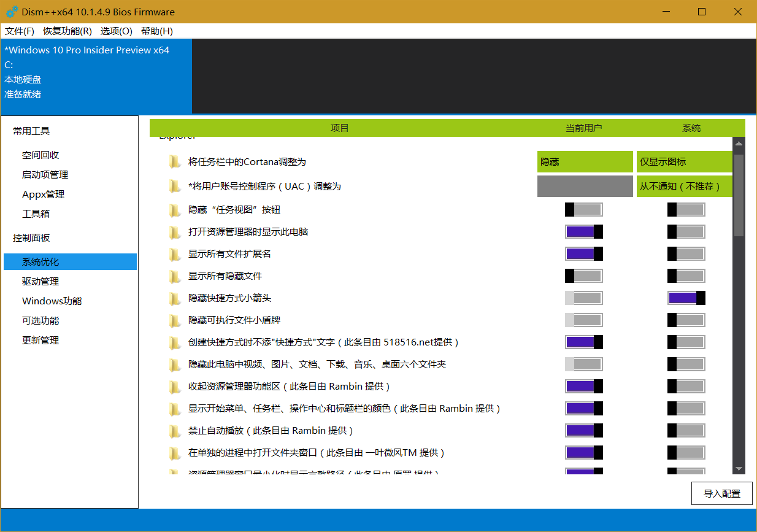Screen dimensions: 757x532
Task: Click folder icon beside 收起资源管理器功能区
Action: point(175,387)
